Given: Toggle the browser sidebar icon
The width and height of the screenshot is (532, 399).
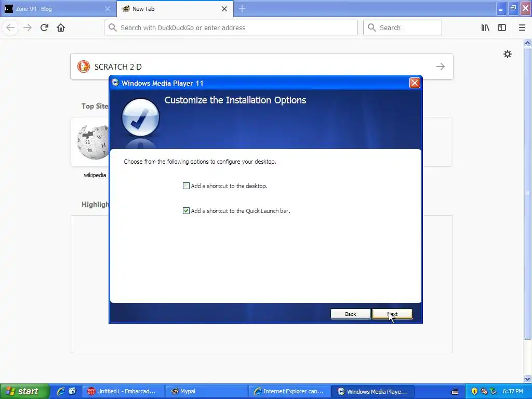Looking at the screenshot, I should pyautogui.click(x=502, y=28).
